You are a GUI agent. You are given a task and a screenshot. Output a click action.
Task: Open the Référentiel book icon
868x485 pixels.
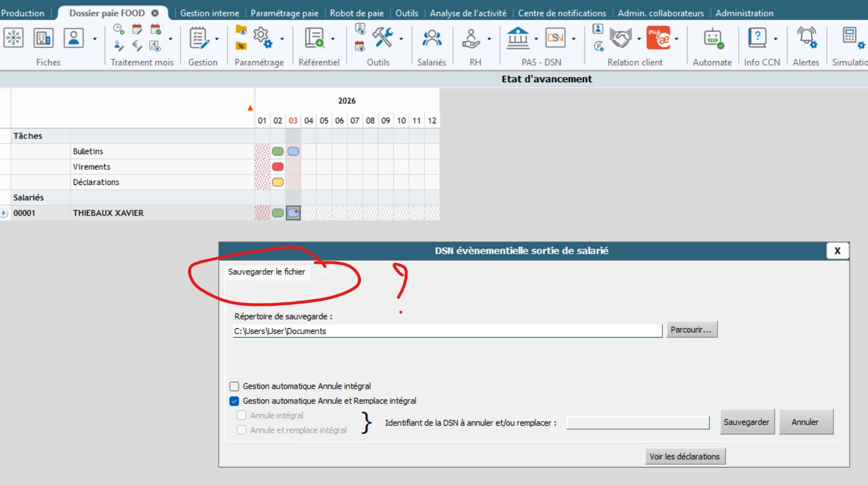[314, 38]
